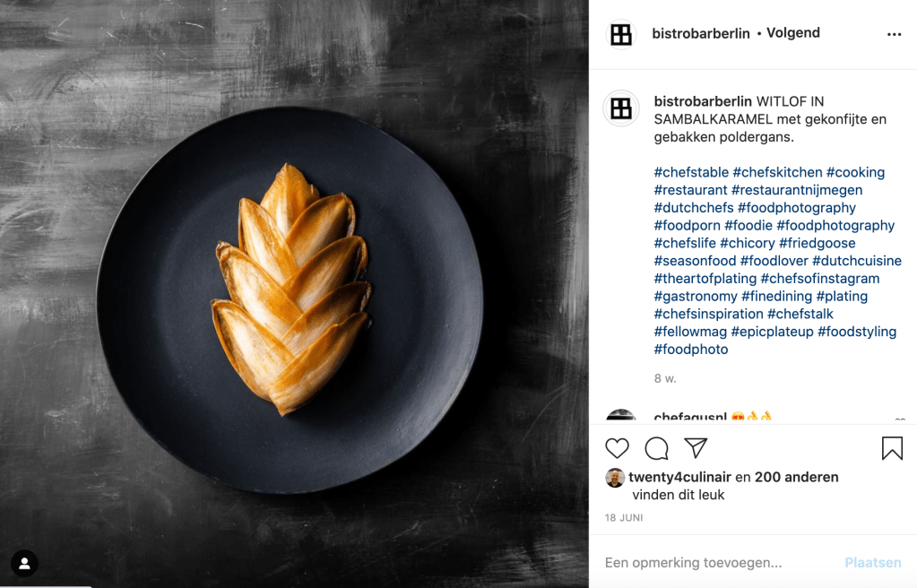Open the bistrobarberlin username in header

701,33
